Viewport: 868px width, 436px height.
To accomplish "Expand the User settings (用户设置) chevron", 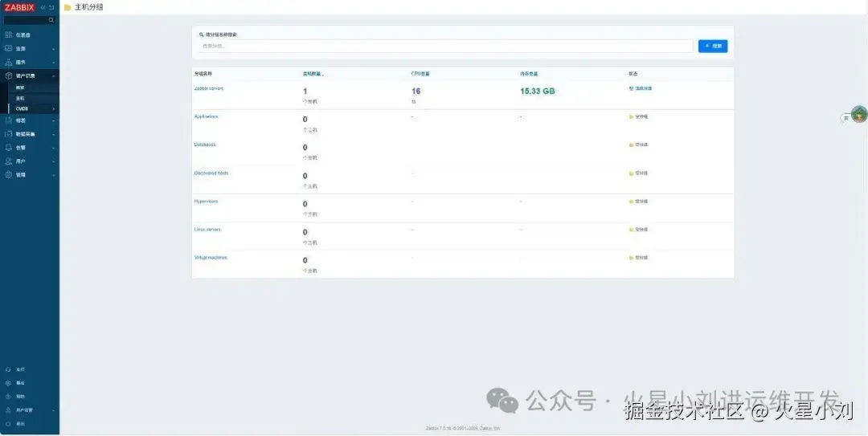I will tap(54, 410).
